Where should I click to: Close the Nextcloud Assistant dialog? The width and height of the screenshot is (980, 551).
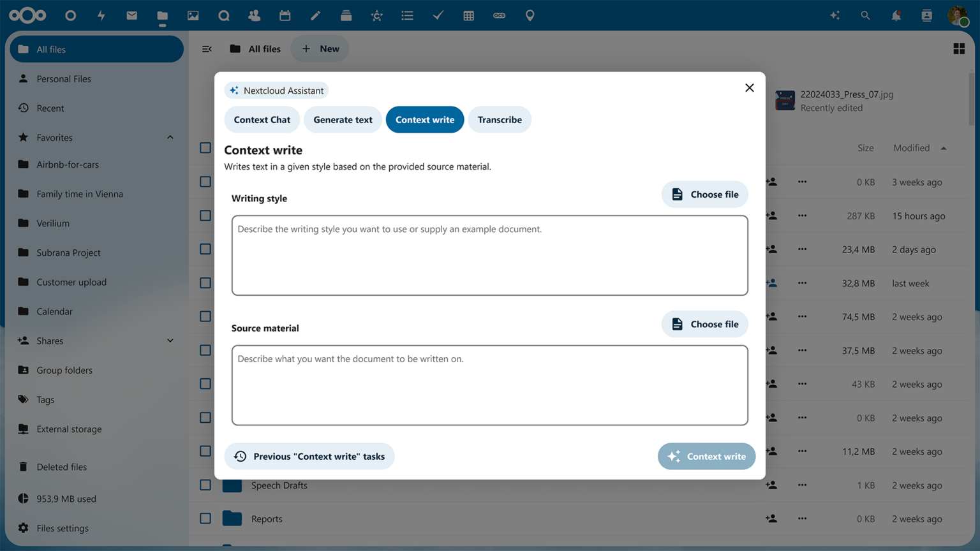pos(750,88)
